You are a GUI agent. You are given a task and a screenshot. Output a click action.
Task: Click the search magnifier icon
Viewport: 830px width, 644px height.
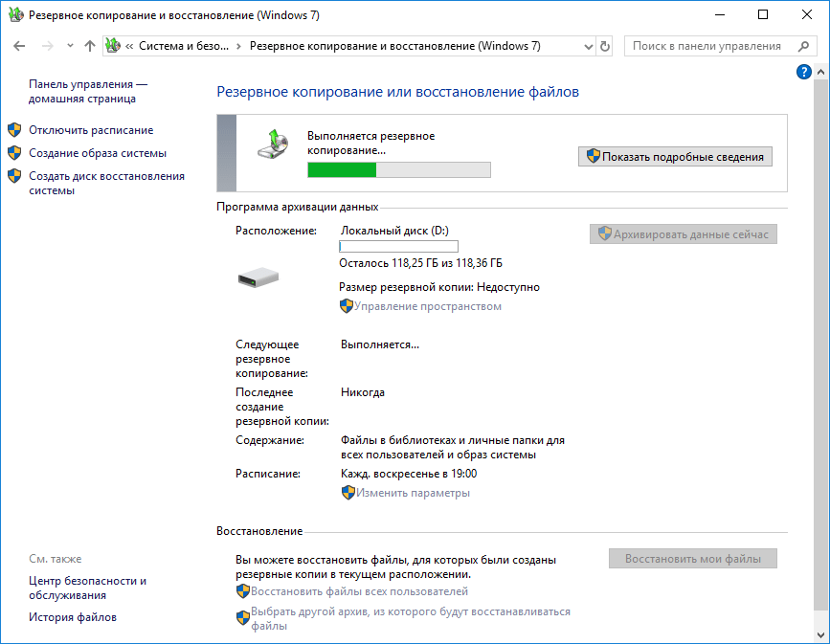[803, 46]
